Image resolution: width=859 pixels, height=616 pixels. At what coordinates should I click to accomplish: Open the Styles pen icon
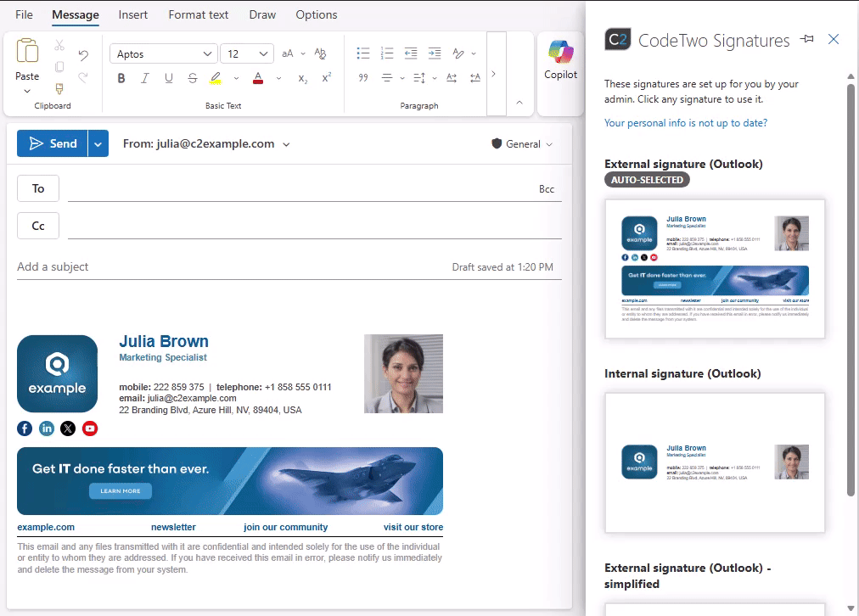point(458,53)
